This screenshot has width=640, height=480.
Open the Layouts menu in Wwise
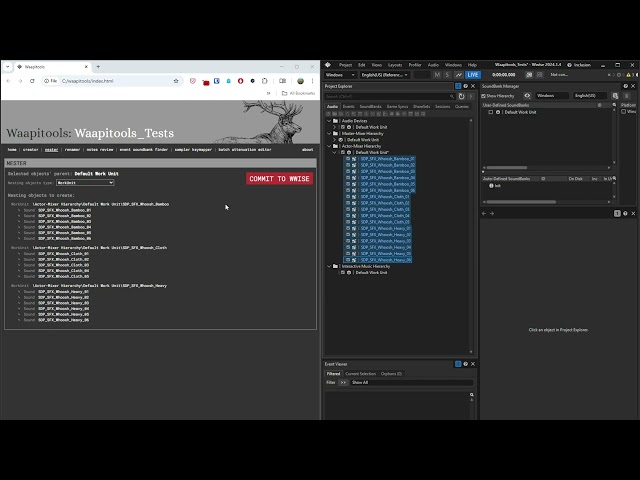point(395,64)
